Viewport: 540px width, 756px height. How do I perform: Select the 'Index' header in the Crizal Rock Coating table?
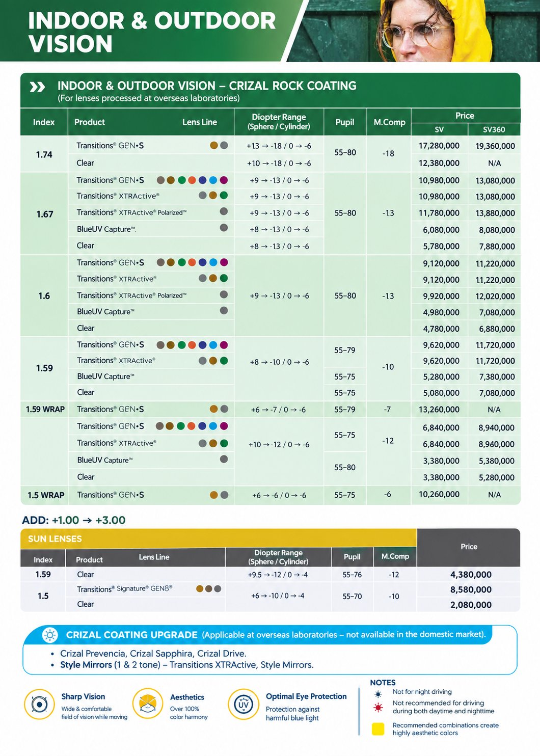tap(44, 122)
